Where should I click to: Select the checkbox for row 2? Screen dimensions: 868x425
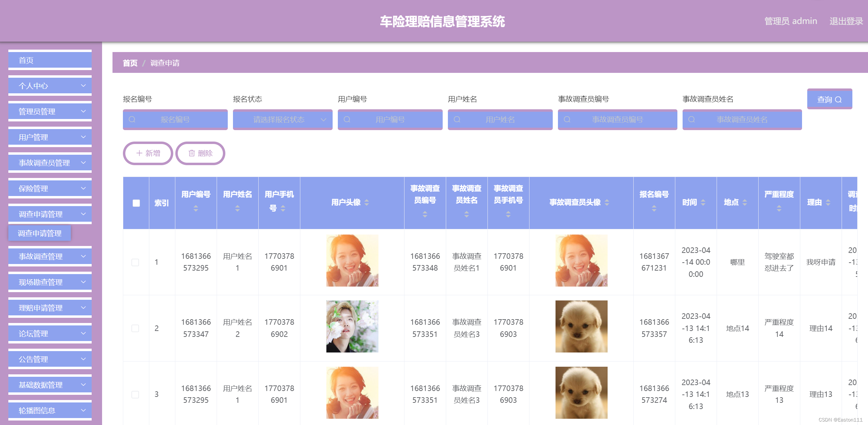pyautogui.click(x=135, y=328)
